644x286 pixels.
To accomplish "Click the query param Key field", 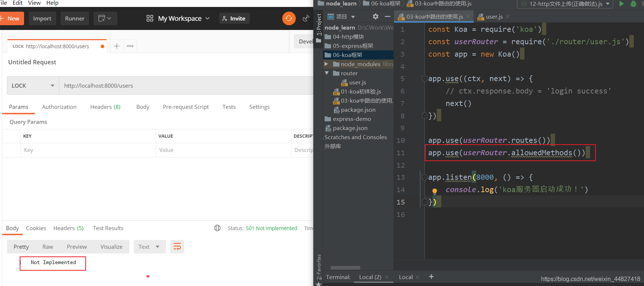I will click(88, 150).
